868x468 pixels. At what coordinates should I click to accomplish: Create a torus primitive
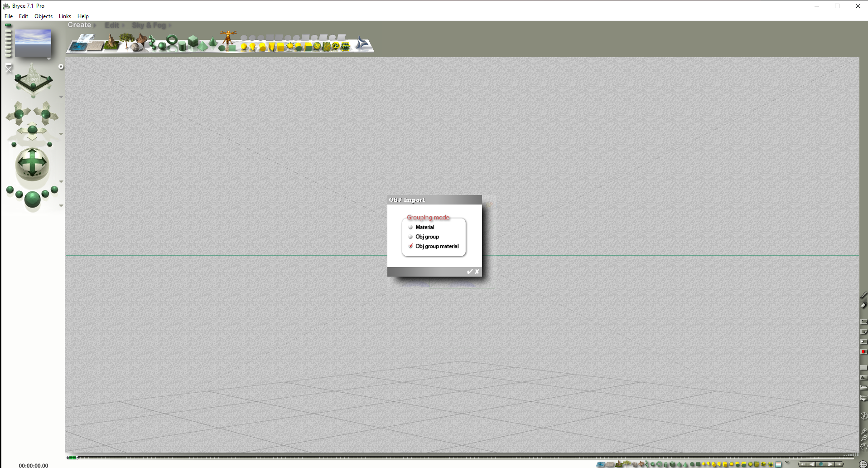coord(172,40)
